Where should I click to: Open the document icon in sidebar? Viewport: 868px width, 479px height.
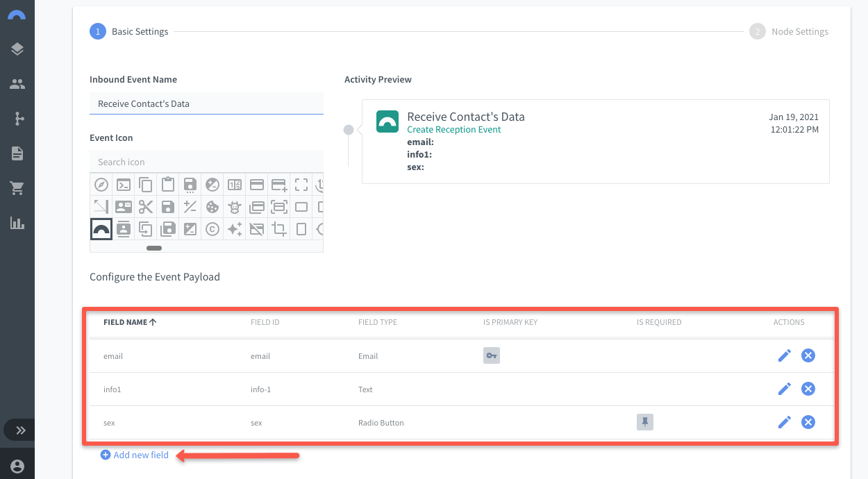(x=17, y=153)
